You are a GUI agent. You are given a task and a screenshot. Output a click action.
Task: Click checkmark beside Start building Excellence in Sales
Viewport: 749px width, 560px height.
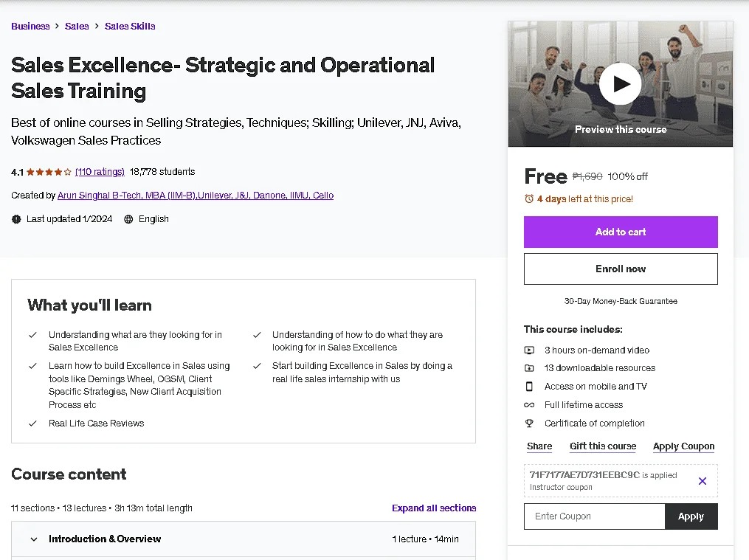coord(257,366)
